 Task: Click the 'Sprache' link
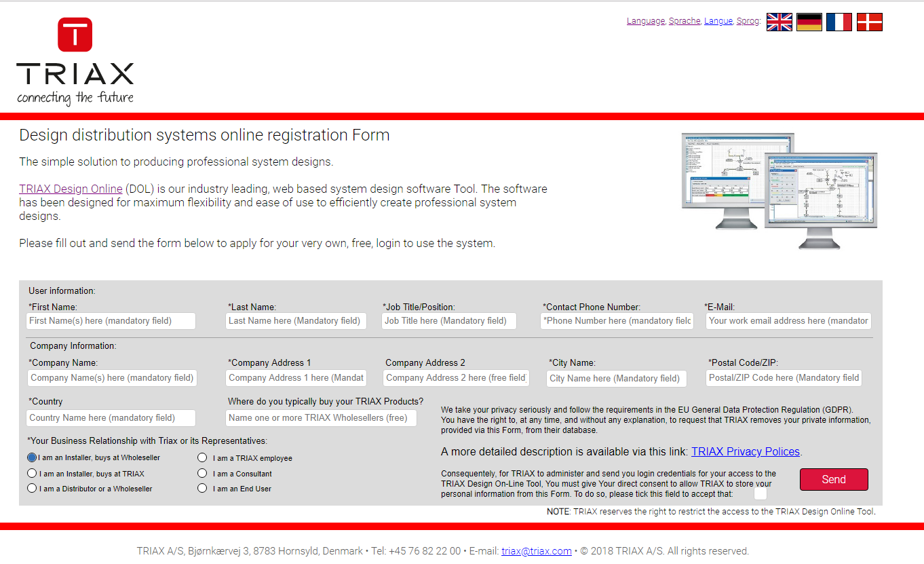(684, 21)
